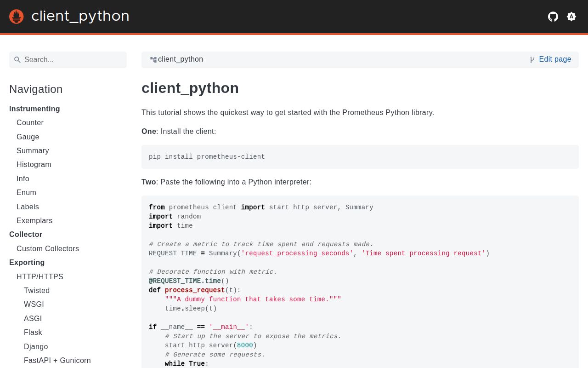Viewport: 588px width, 368px height.
Task: Click the start_http_server(8000) code line
Action: tap(211, 345)
